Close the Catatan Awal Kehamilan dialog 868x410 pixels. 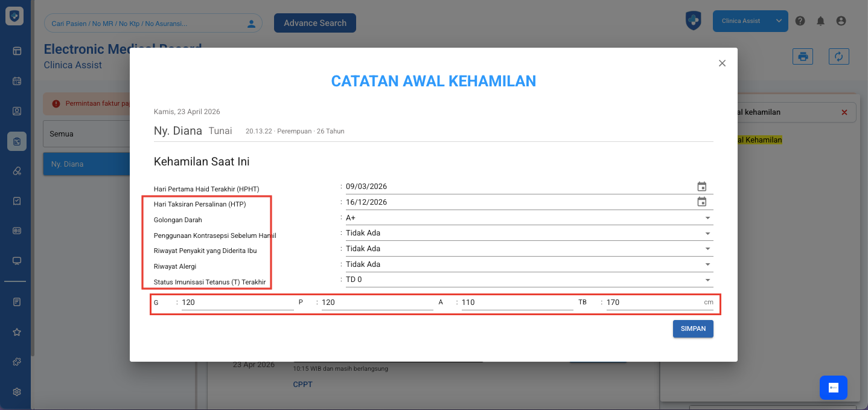[x=722, y=63]
